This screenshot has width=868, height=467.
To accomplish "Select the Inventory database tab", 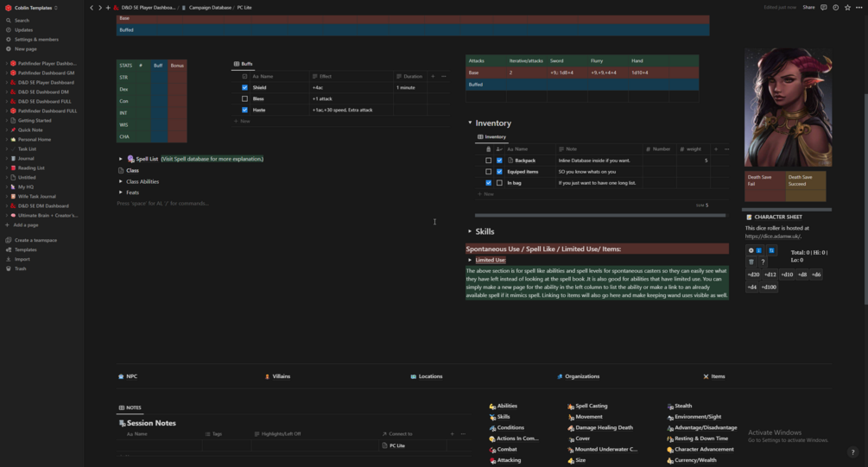I will (x=491, y=136).
